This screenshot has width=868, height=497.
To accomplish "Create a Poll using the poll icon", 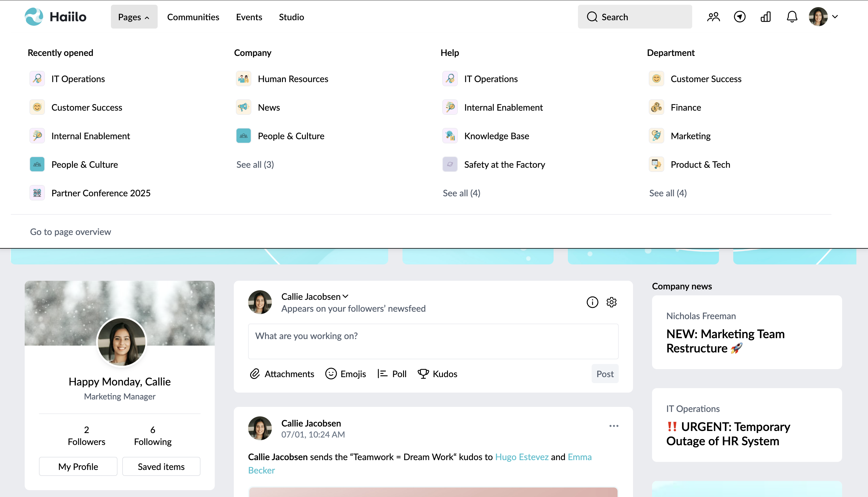I will click(x=383, y=374).
